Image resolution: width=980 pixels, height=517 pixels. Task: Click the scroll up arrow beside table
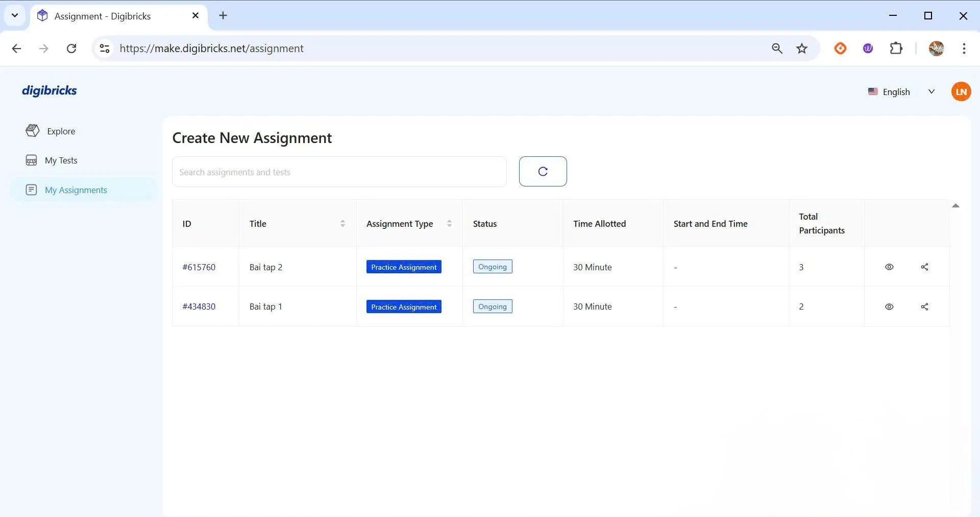955,206
